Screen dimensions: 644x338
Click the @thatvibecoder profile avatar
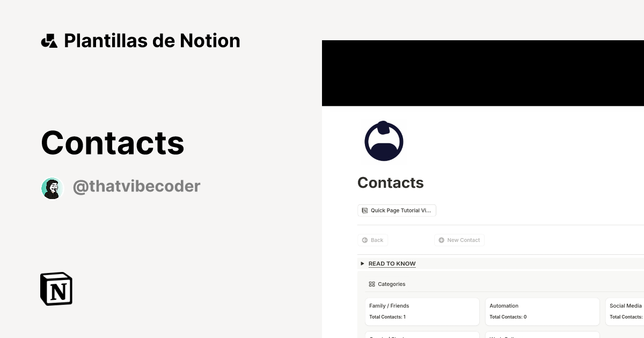pyautogui.click(x=52, y=188)
